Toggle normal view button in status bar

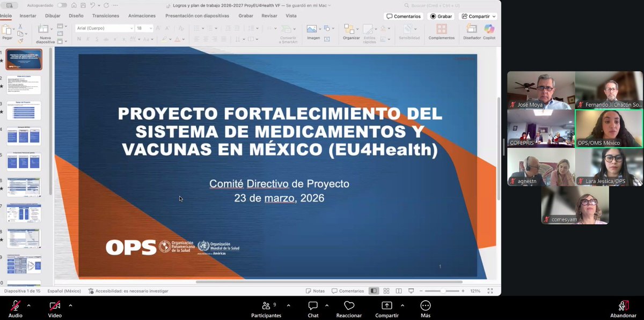(x=374, y=291)
